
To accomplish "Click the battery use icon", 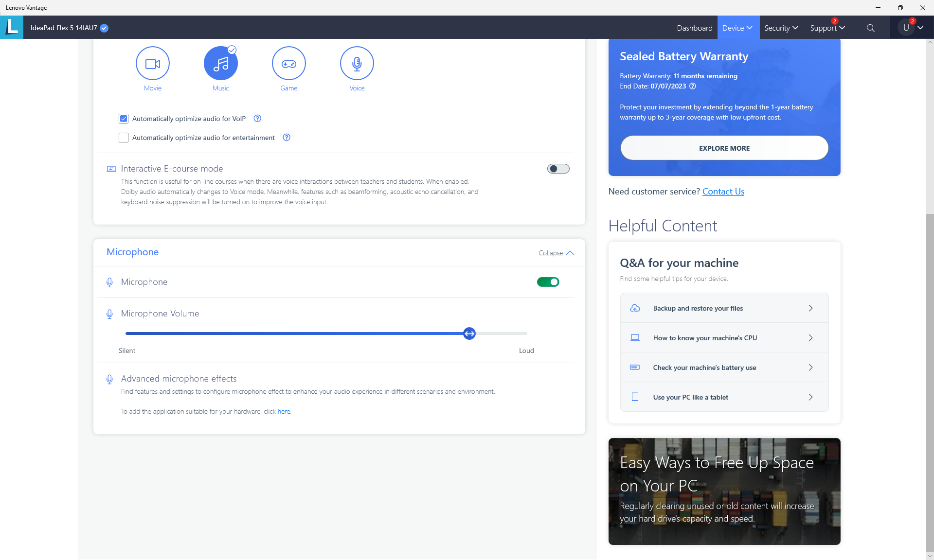I will pyautogui.click(x=635, y=367).
